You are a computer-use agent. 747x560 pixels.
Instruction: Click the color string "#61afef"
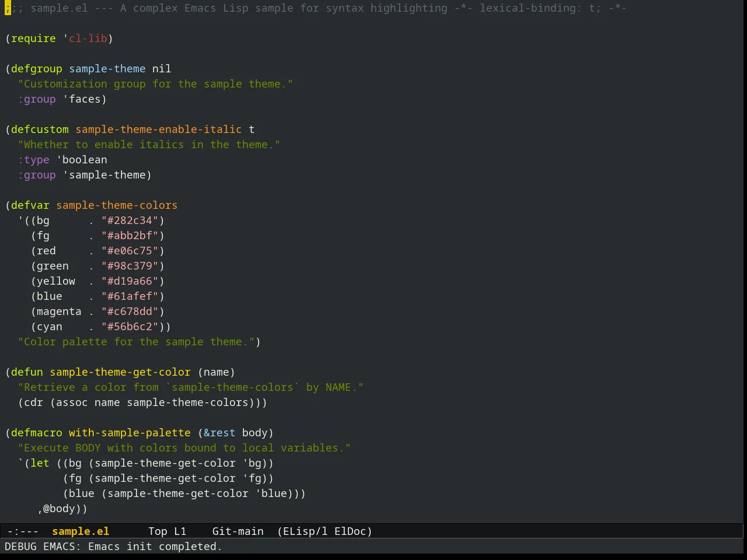[130, 296]
